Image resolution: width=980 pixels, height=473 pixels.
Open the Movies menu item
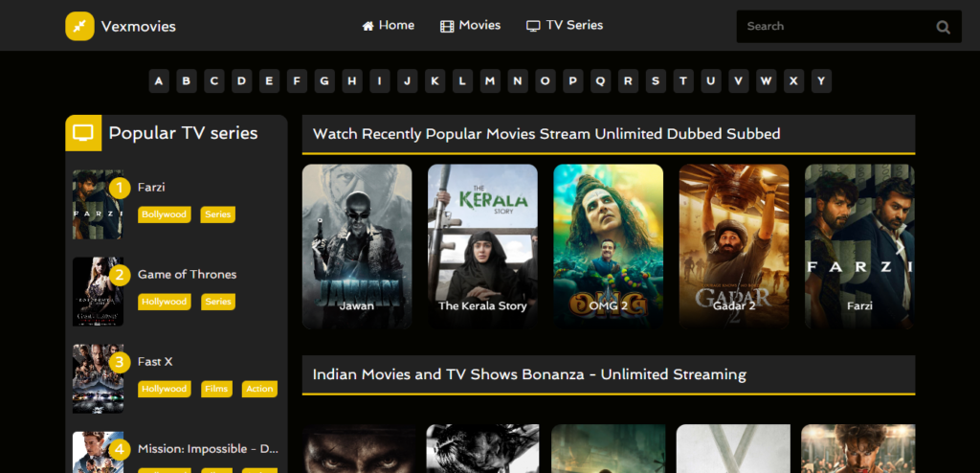click(471, 26)
